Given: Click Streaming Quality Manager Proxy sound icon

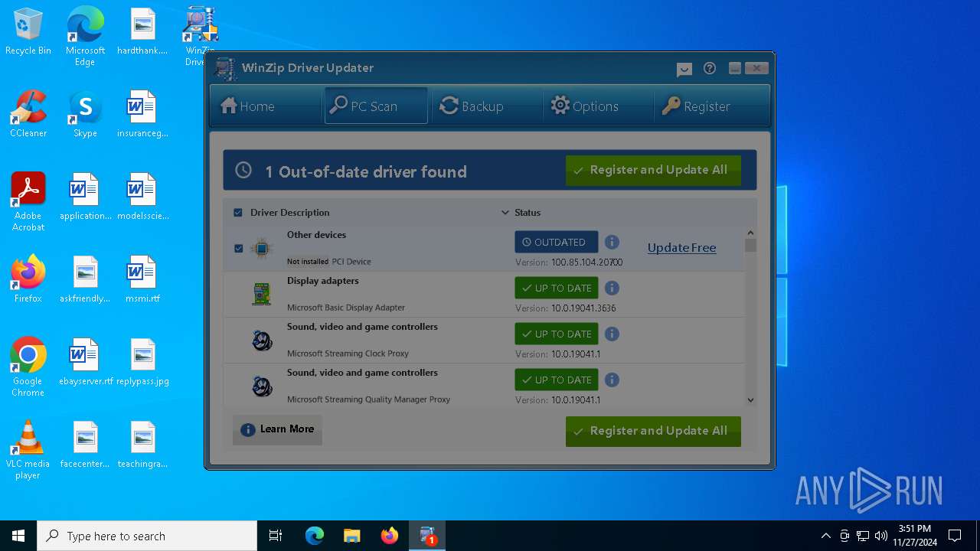Looking at the screenshot, I should pos(262,386).
